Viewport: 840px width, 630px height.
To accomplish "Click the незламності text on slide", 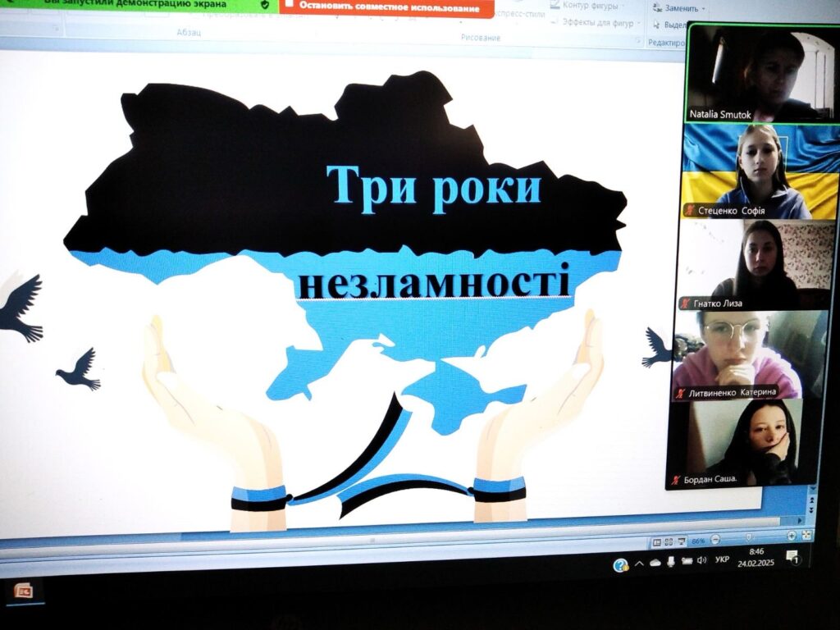I will (433, 282).
